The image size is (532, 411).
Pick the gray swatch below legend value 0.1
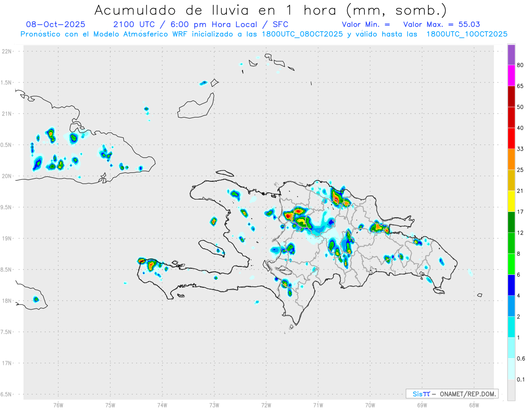(511, 390)
